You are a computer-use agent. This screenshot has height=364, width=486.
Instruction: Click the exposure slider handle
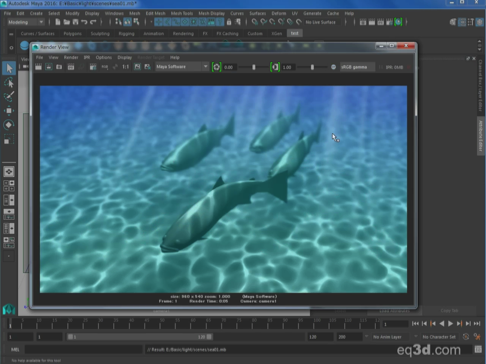pos(254,67)
